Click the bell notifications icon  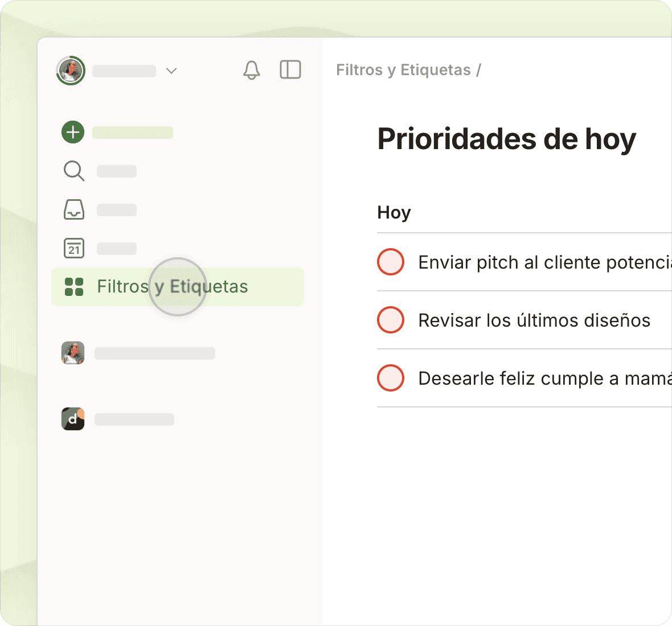[x=251, y=70]
